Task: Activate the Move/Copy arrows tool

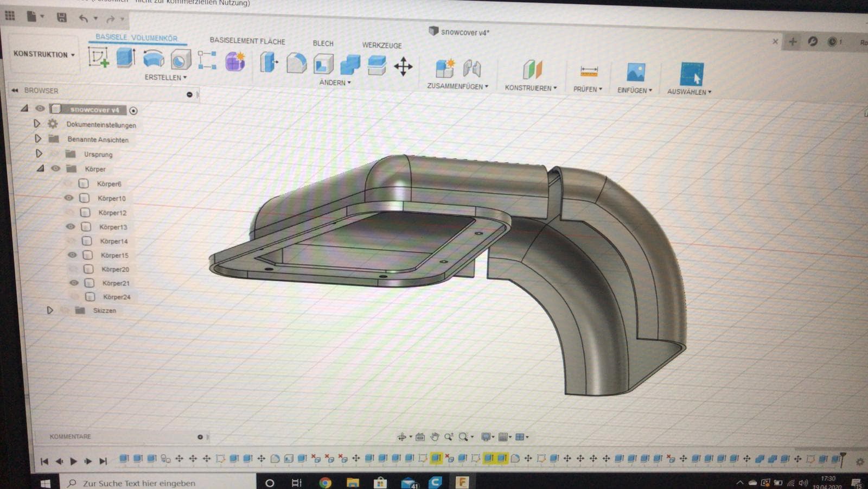Action: pos(403,67)
